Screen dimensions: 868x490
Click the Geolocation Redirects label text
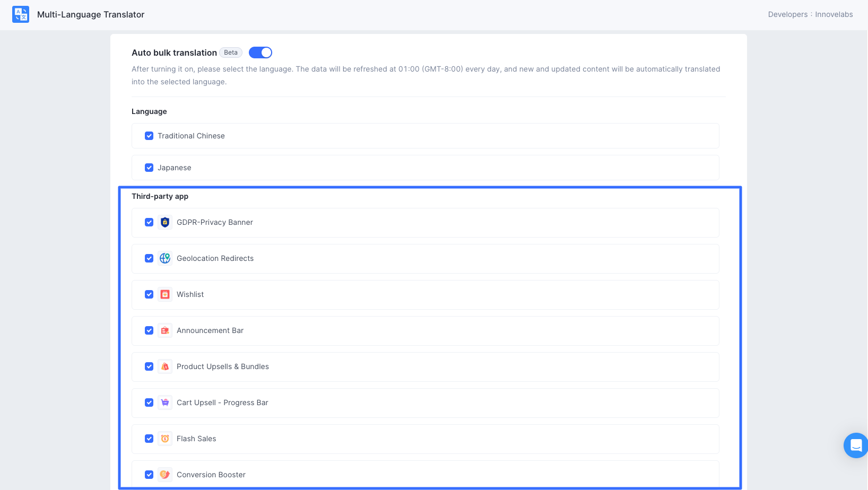[215, 258]
